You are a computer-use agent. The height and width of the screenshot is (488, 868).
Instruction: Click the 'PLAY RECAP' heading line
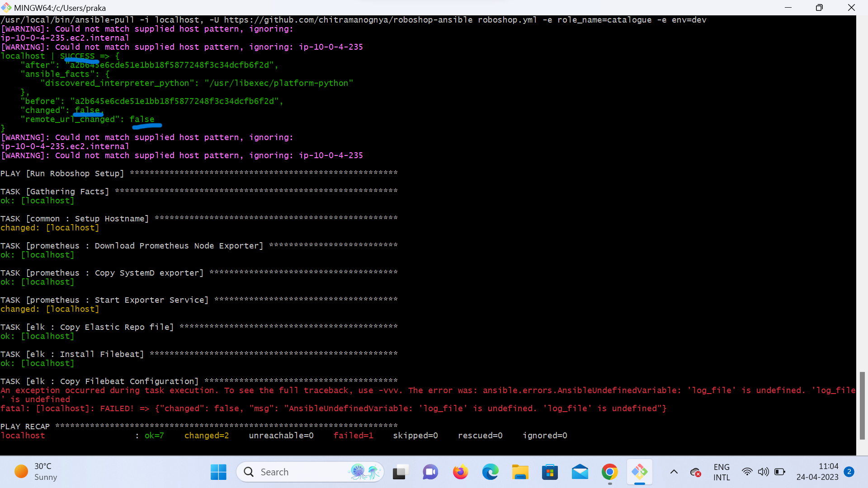[199, 427]
